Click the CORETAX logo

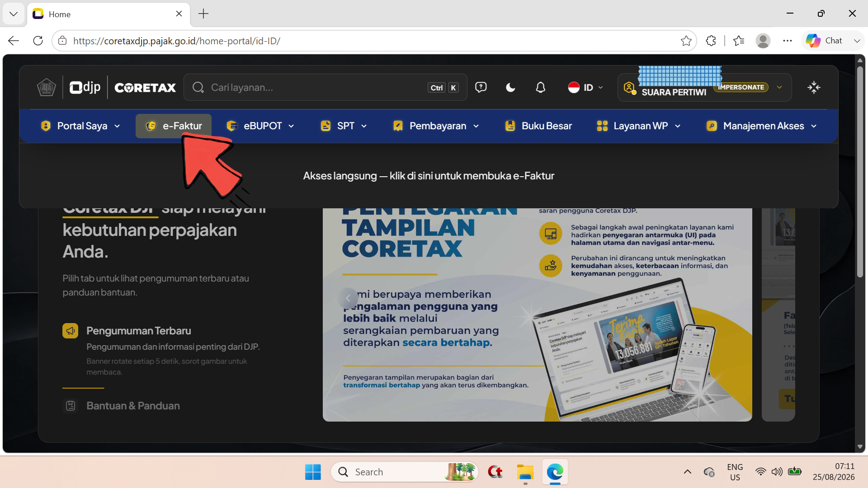tap(145, 88)
